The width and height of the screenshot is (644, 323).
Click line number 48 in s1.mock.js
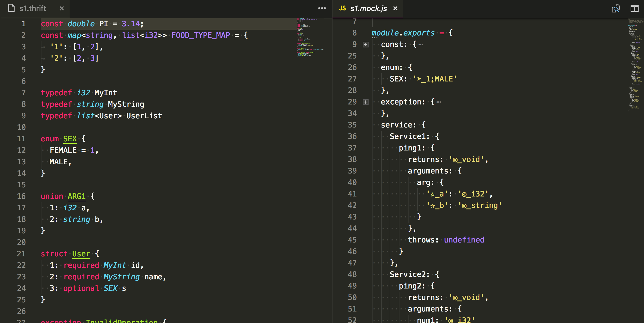point(352,274)
